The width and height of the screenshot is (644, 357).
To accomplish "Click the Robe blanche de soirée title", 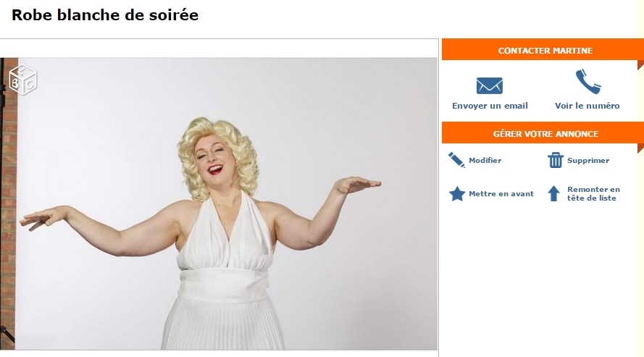I will click(105, 15).
